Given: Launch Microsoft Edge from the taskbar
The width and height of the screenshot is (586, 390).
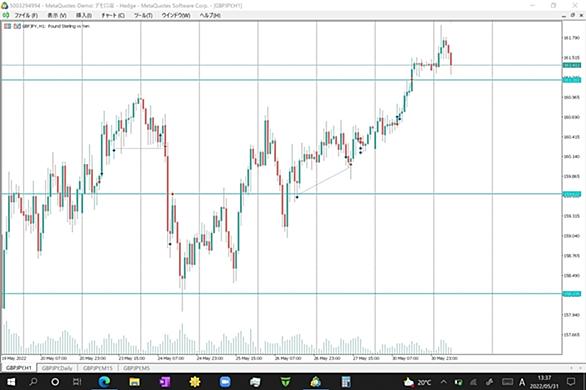Looking at the screenshot, I should (x=105, y=382).
